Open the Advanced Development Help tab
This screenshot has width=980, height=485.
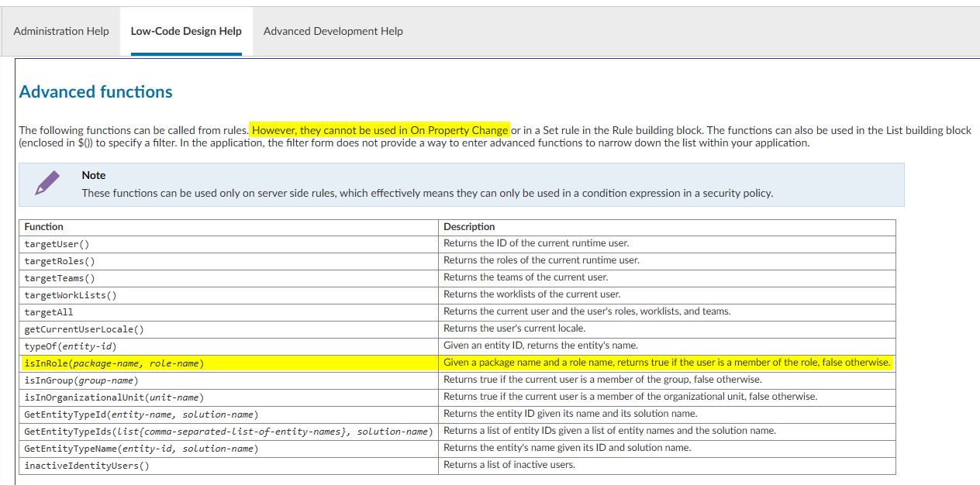(x=333, y=31)
